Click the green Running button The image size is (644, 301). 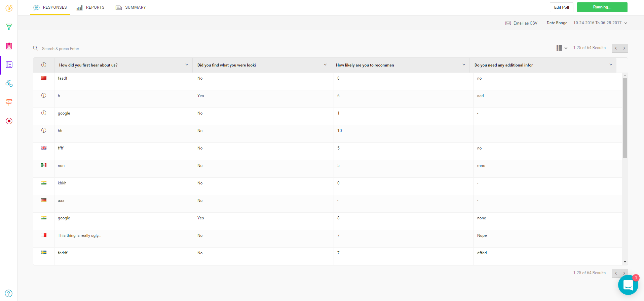(x=602, y=7)
